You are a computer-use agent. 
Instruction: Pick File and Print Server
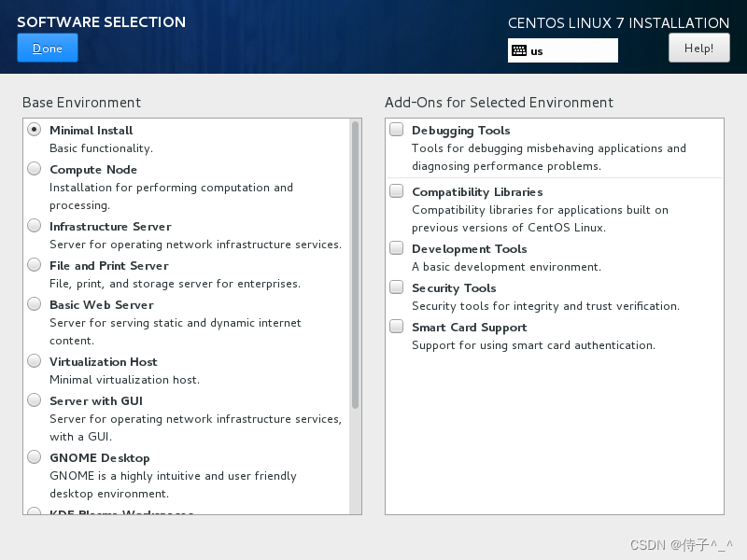coord(35,265)
